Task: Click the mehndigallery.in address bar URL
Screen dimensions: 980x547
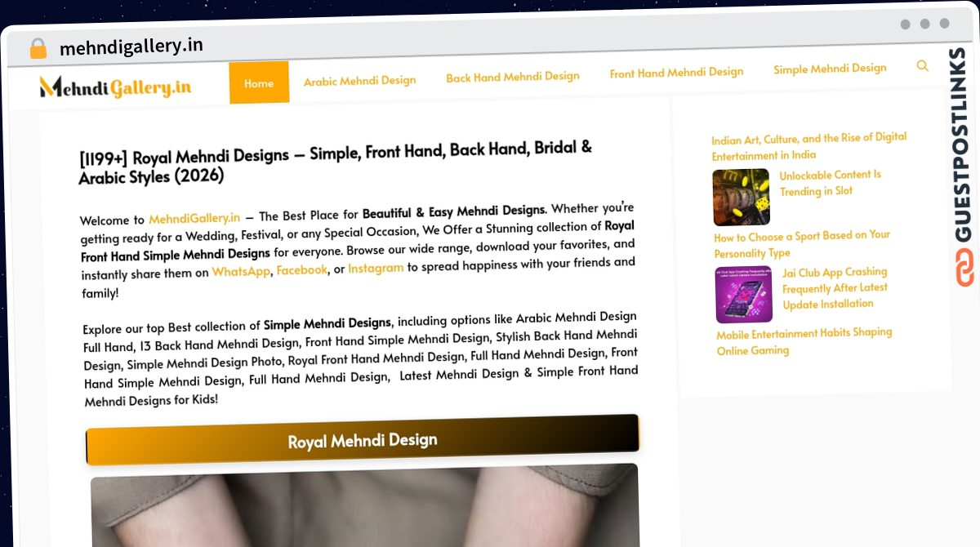Action: tap(131, 46)
